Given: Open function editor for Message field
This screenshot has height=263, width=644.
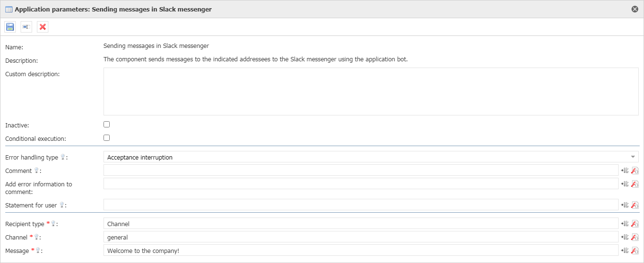Looking at the screenshot, I should [x=635, y=251].
